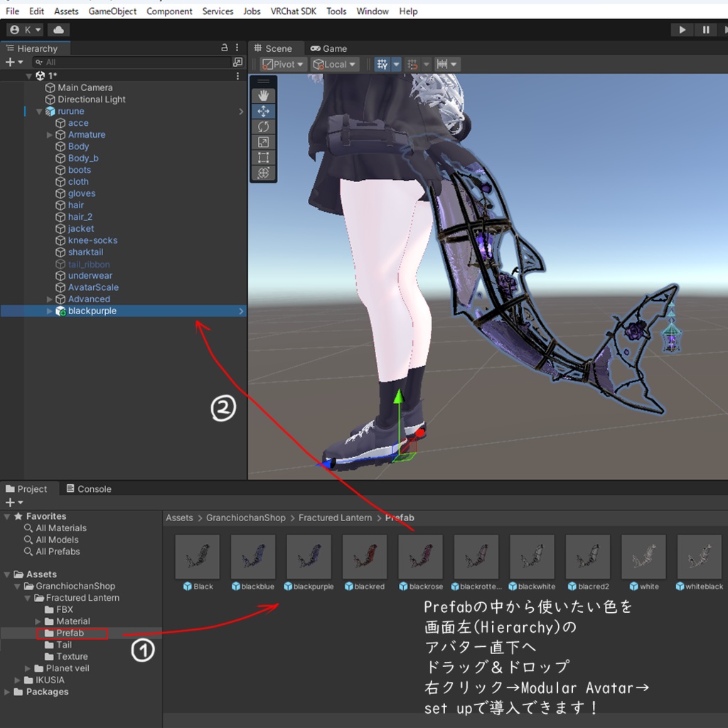Click GranchiochanShop in the breadcrumb path
This screenshot has height=728, width=728.
245,518
